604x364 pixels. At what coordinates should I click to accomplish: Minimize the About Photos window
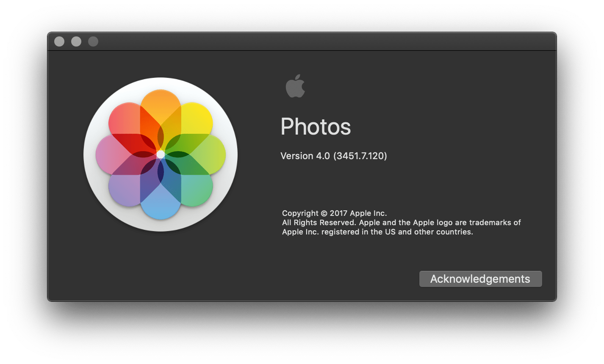pos(76,41)
